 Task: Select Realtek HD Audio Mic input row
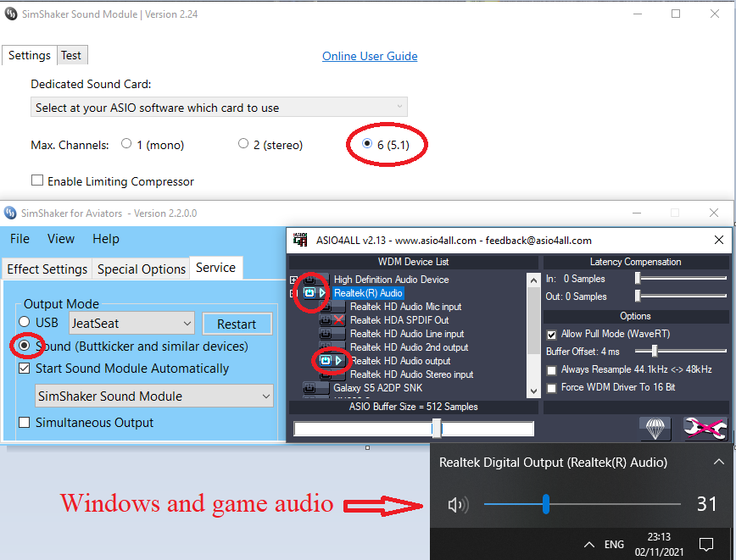[405, 307]
